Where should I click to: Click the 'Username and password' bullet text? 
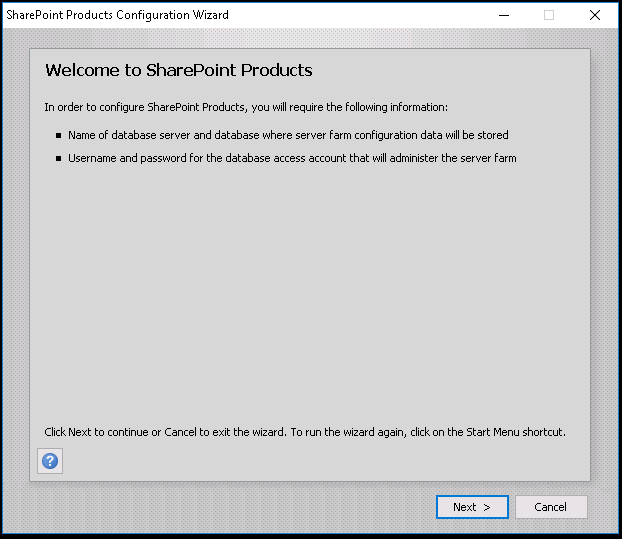click(292, 158)
